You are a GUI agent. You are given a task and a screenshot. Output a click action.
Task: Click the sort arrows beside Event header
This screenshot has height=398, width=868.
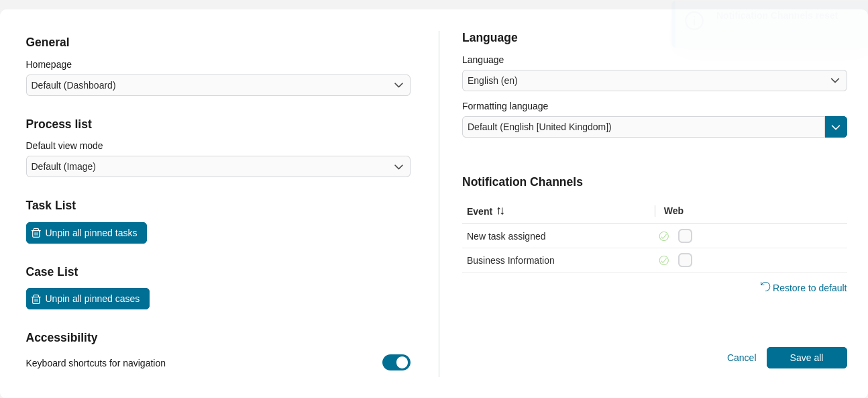[x=500, y=211]
